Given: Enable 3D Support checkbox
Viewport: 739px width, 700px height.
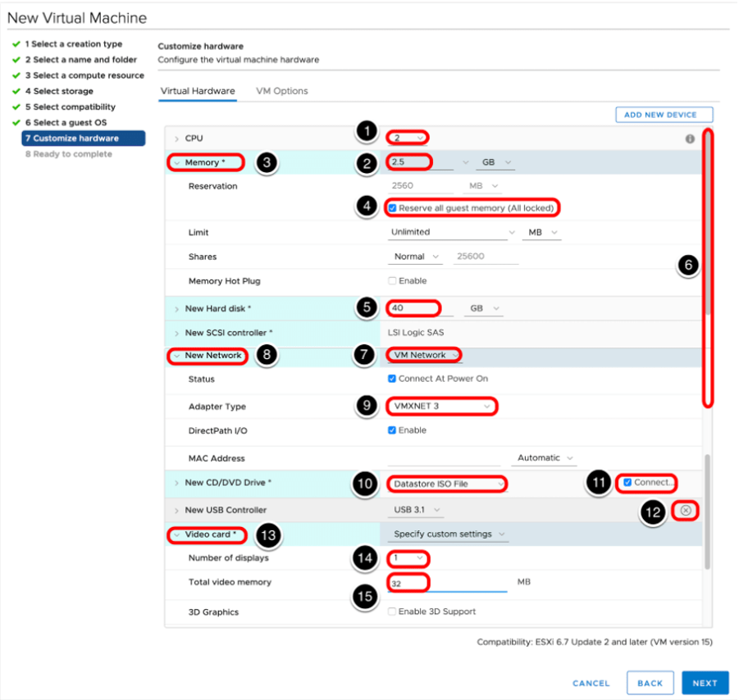Looking at the screenshot, I should [x=393, y=611].
